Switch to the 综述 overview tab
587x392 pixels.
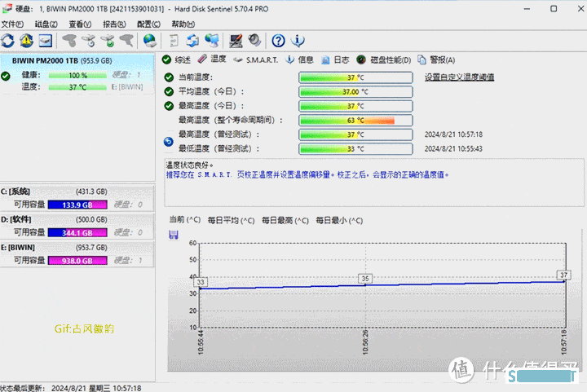coord(177,59)
